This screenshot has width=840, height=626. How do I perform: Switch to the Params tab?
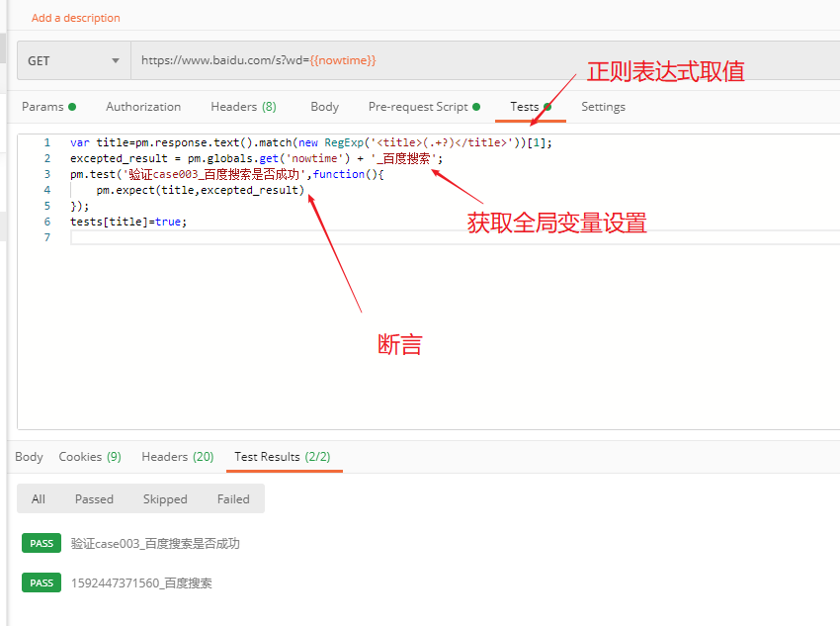click(x=43, y=107)
